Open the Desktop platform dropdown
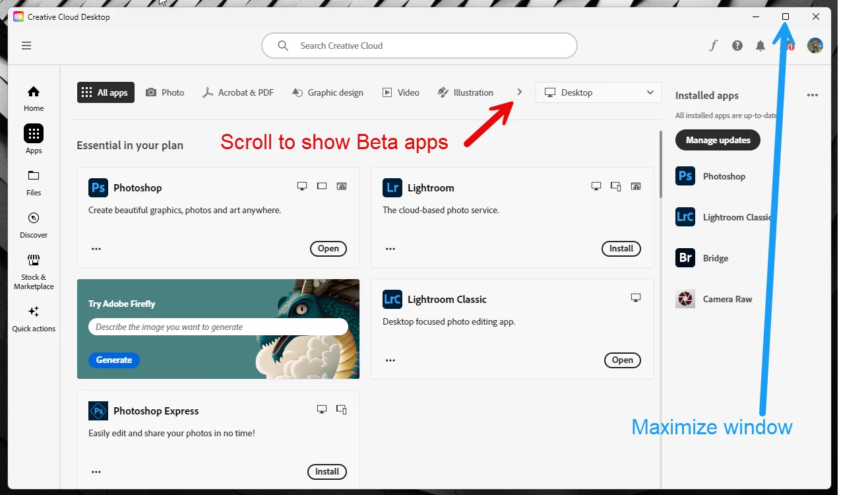This screenshot has height=495, width=868. 599,92
